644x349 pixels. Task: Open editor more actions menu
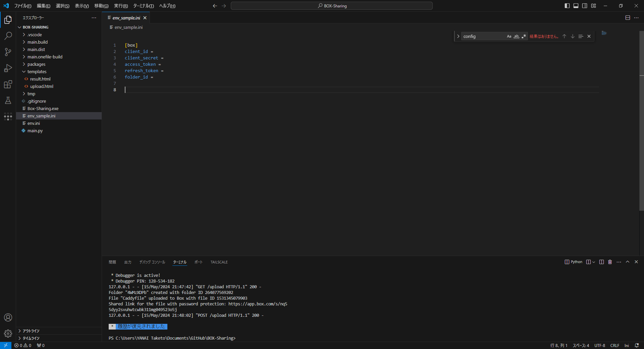636,18
